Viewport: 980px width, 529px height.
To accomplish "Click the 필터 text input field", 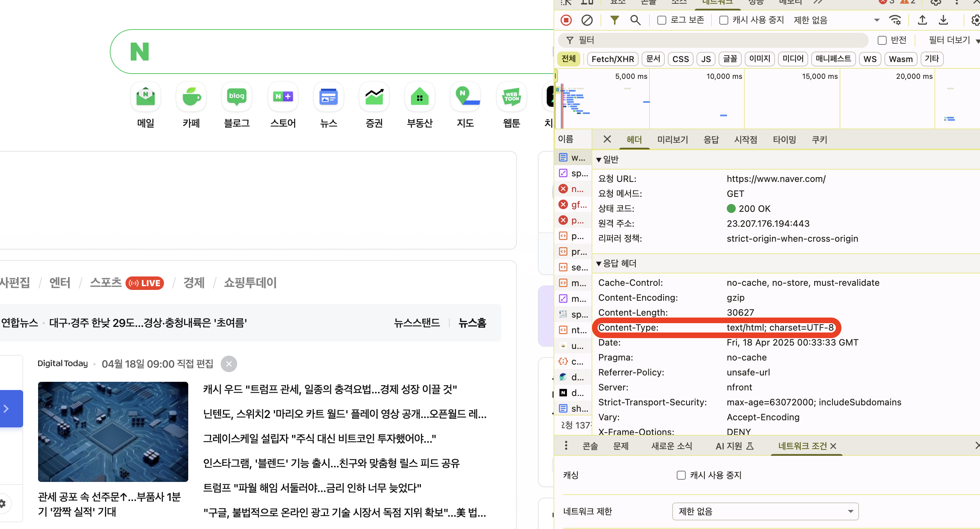I will [x=715, y=40].
